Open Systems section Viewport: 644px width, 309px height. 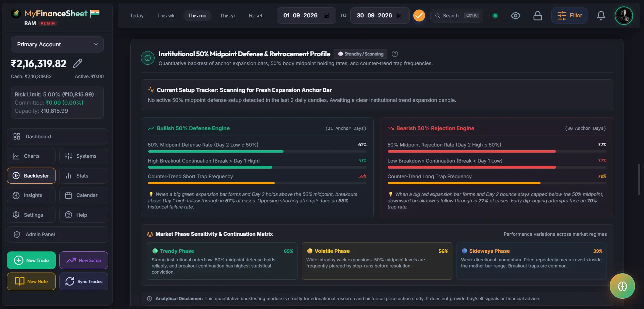click(84, 156)
